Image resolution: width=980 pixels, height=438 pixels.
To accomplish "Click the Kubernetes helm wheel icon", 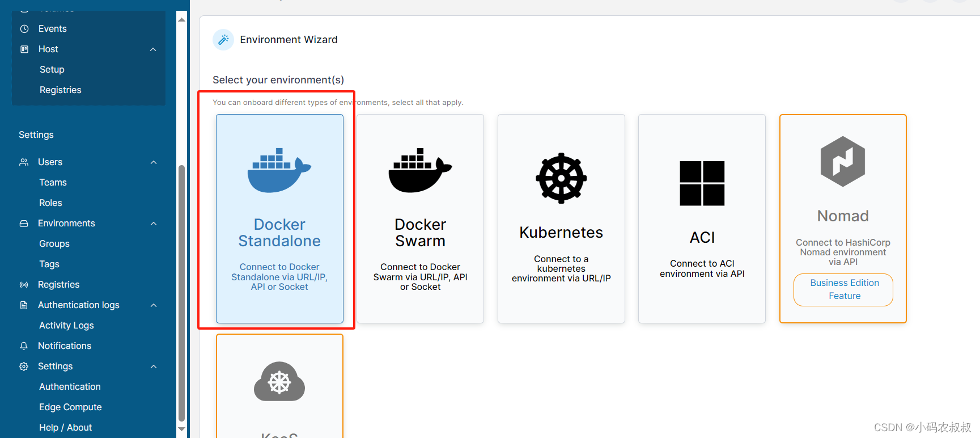I will (x=561, y=178).
